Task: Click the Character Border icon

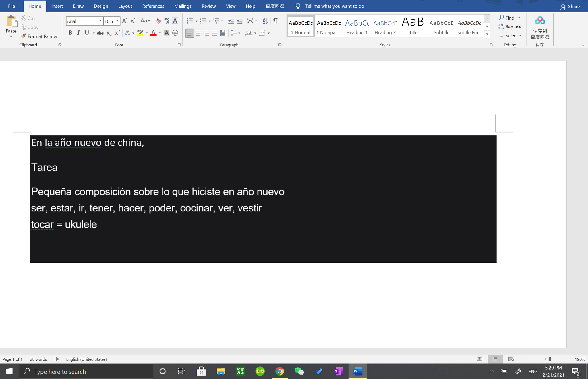Action: 175,21
